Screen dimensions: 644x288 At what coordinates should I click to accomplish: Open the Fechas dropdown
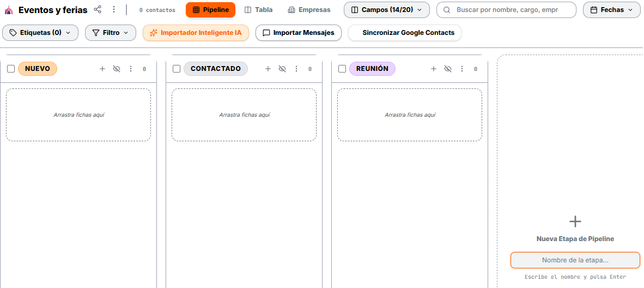(611, 10)
